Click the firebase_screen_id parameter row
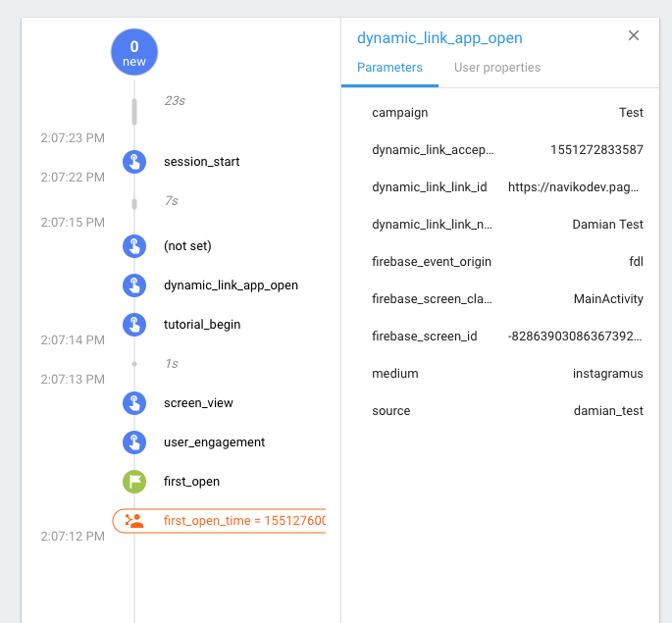The width and height of the screenshot is (672, 623). 506,337
